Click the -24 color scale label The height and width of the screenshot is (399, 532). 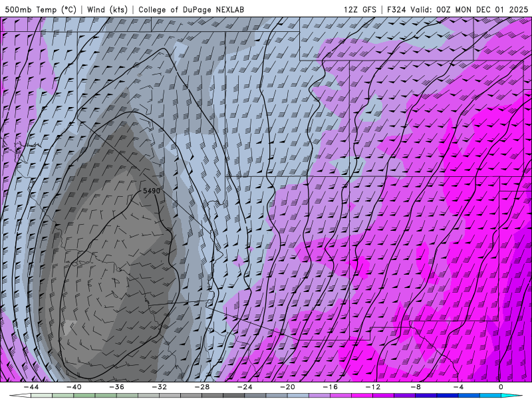(245, 387)
